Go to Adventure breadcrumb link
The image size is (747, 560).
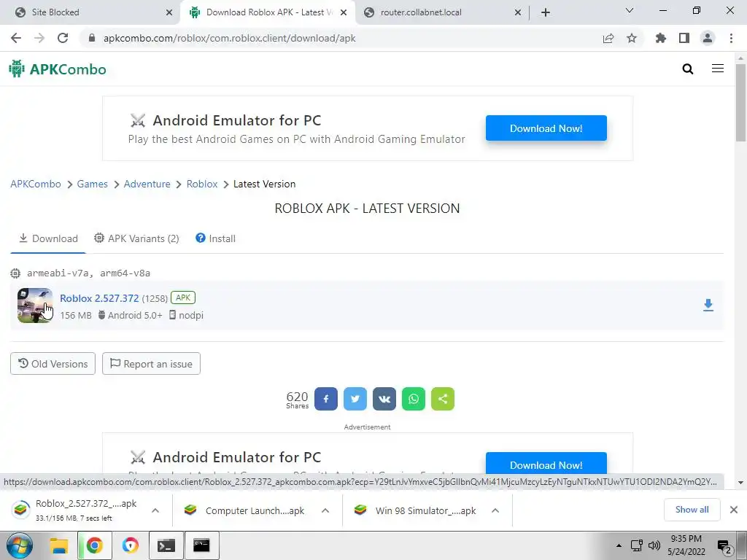(x=147, y=184)
